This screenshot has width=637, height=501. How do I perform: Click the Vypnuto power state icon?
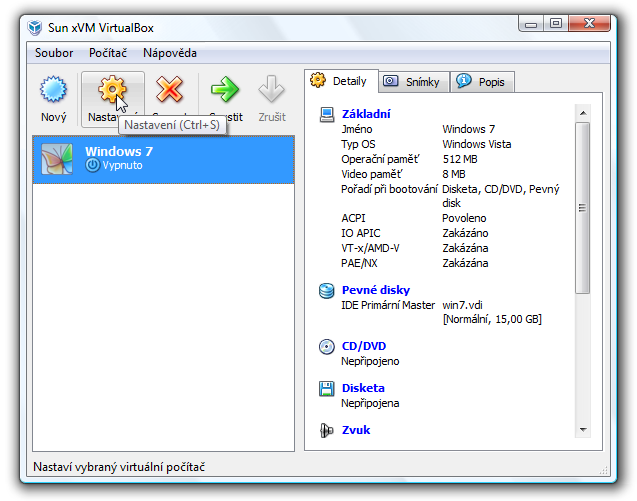92,165
